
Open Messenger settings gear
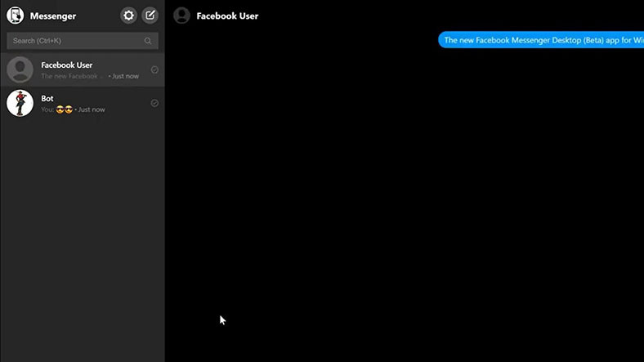[x=128, y=16]
